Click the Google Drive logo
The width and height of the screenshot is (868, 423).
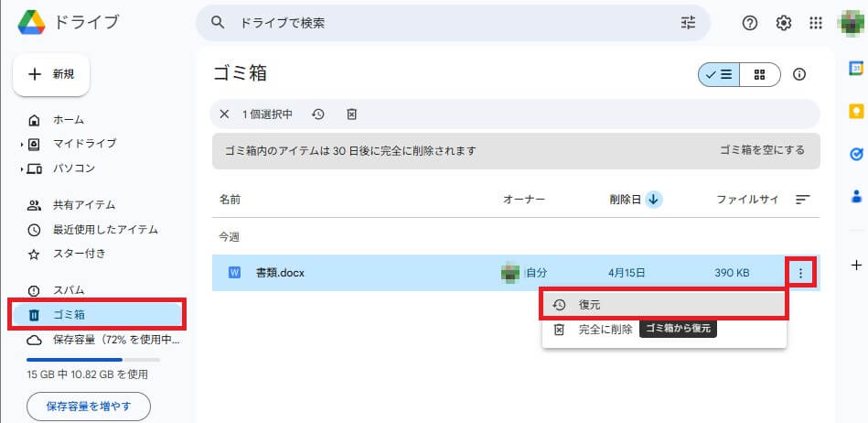click(31, 23)
